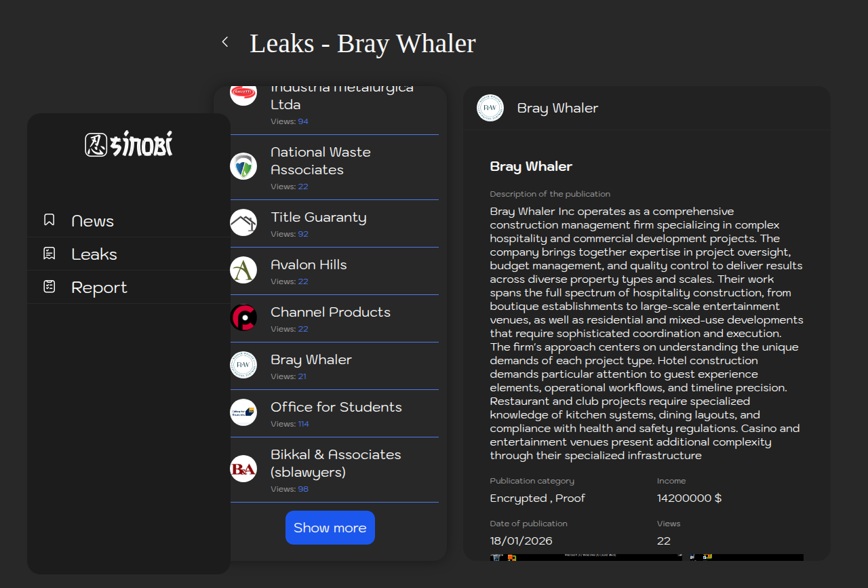Click the Channel Products red logo
This screenshot has width=868, height=588.
click(x=243, y=317)
